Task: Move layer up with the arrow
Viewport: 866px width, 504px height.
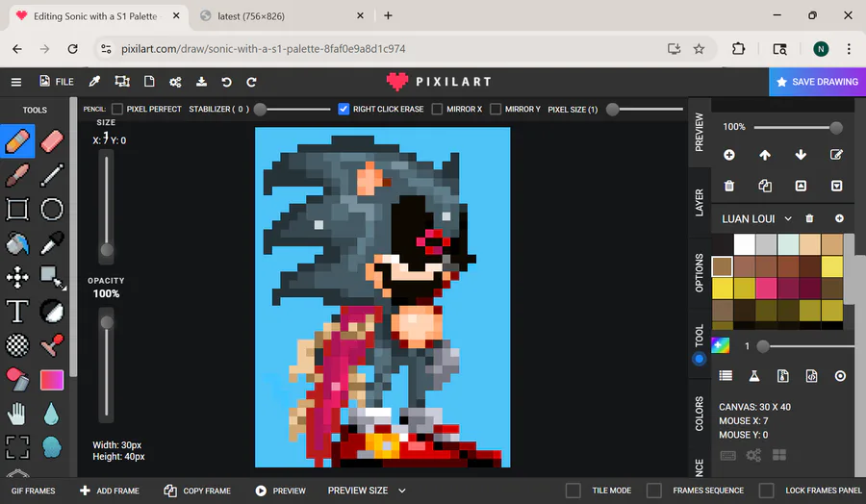Action: (765, 155)
